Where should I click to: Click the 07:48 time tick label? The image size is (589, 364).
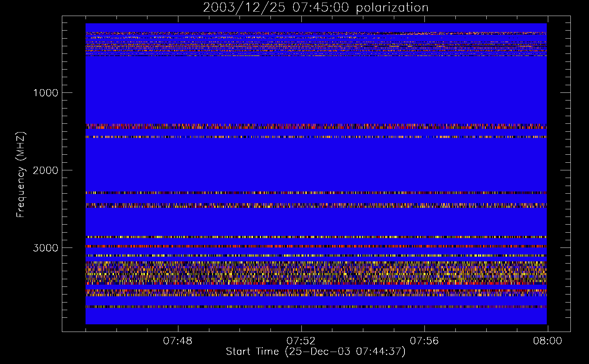(178, 341)
